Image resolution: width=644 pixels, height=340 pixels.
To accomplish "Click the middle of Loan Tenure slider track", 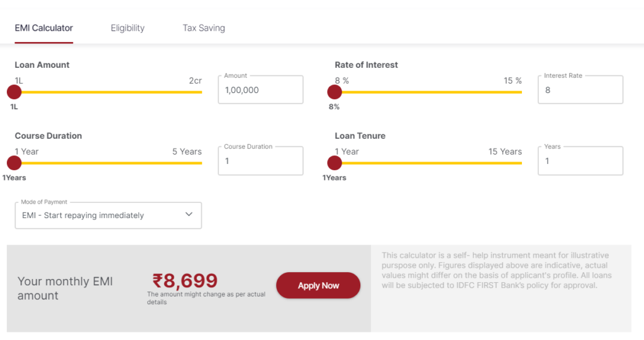I will pyautogui.click(x=428, y=163).
